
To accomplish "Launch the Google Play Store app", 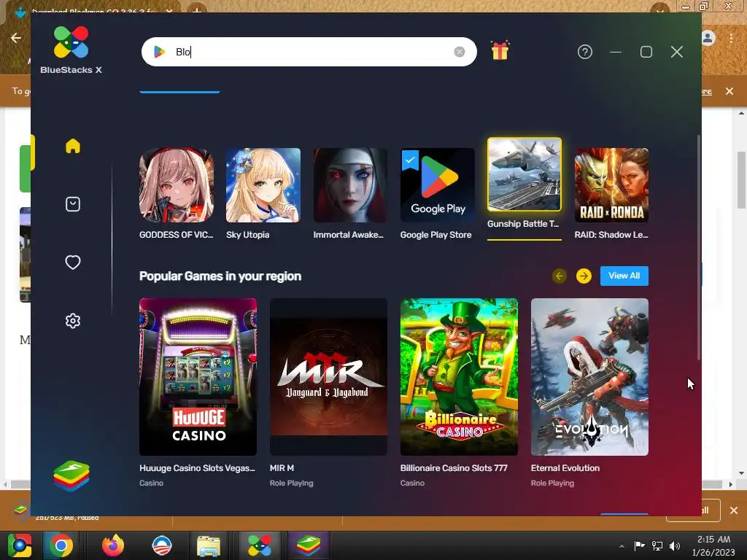I will (438, 193).
